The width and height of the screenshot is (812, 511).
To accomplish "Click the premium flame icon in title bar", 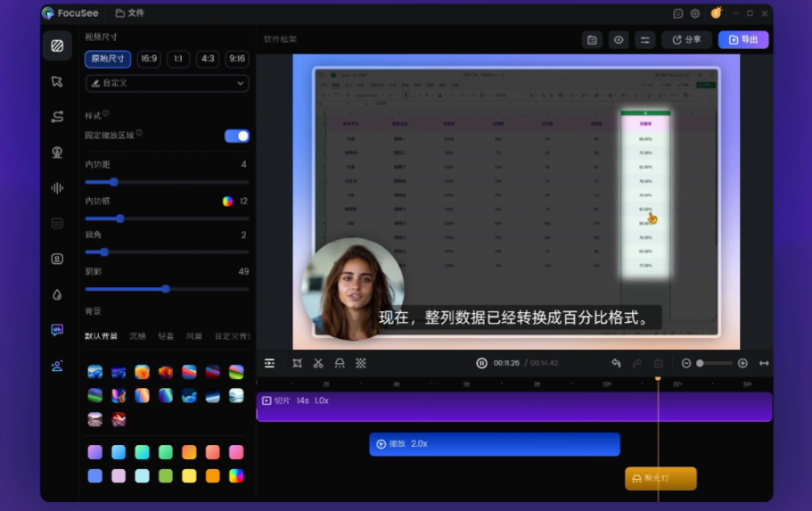I will 717,13.
